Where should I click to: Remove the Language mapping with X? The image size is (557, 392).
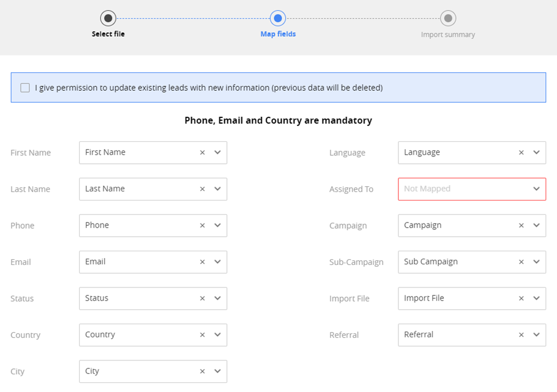pos(521,153)
